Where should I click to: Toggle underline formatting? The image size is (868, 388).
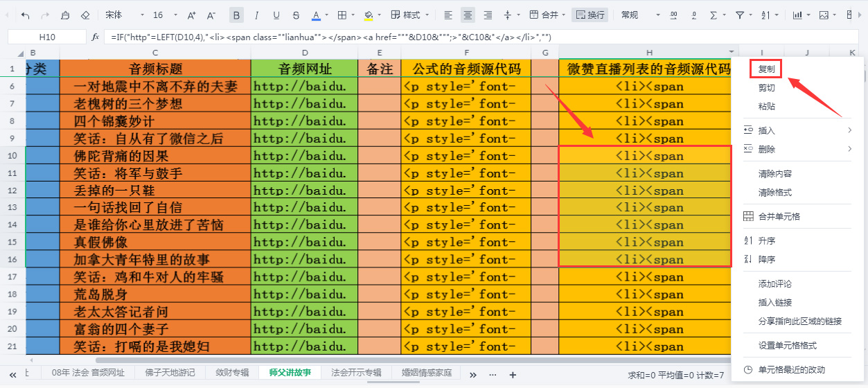click(276, 15)
